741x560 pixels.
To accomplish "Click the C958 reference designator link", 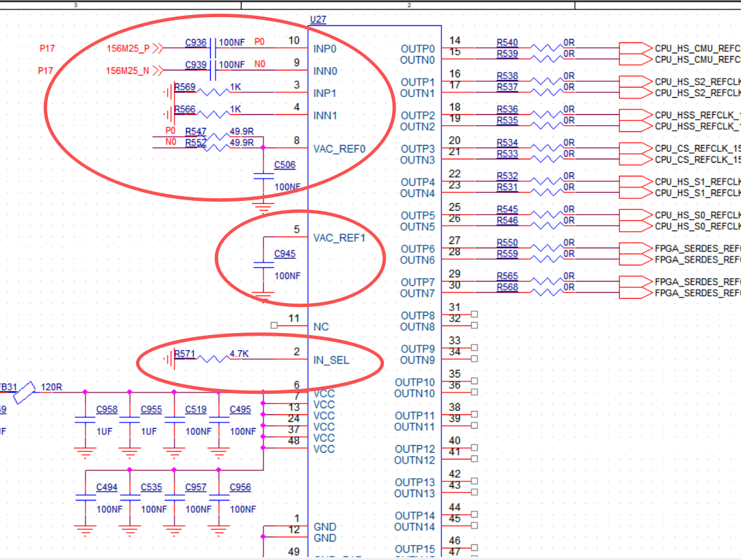I will click(107, 410).
